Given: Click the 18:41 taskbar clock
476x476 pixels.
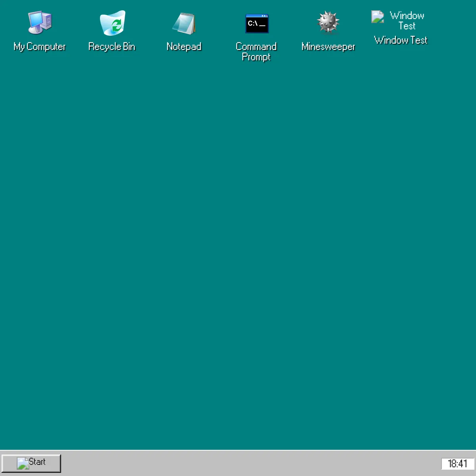Looking at the screenshot, I should click(457, 463).
